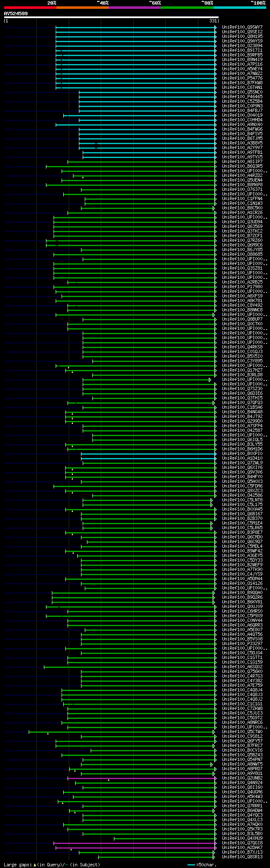Open hit UniRef100_B2B370
Viewport: 270px width, 868px height.
(x=242, y=519)
